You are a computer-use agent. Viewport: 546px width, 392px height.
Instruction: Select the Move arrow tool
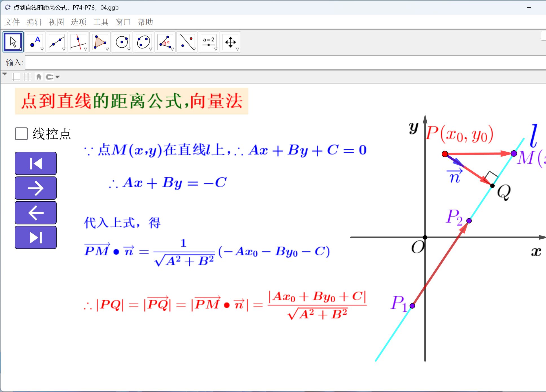(13, 42)
